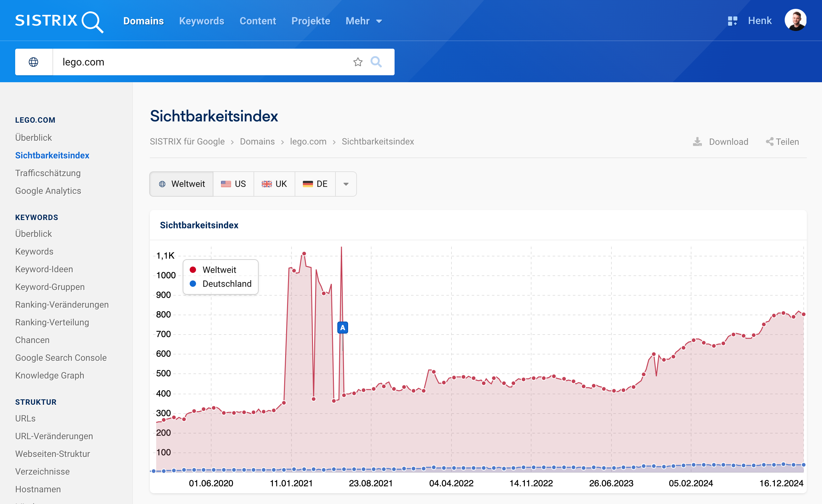
Task: Expand the Mehr dropdown menu
Action: coord(364,21)
